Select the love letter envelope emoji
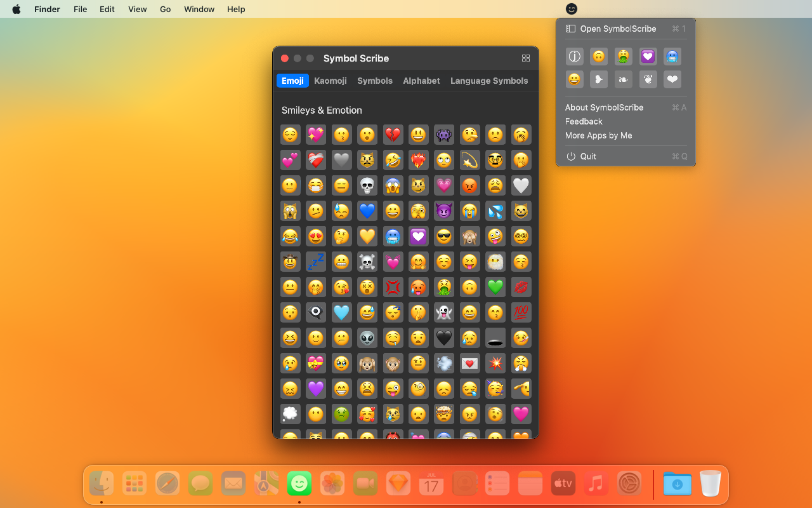This screenshot has height=508, width=812. pyautogui.click(x=469, y=363)
